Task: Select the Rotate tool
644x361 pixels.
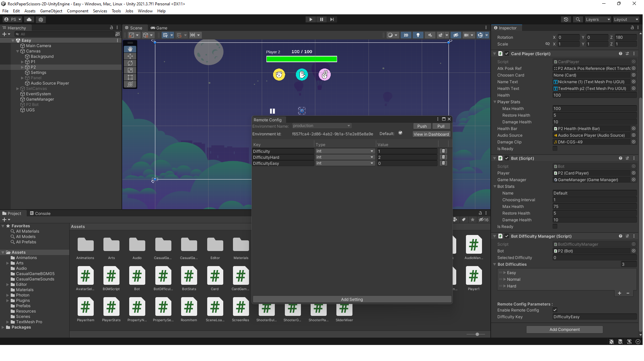Action: pyautogui.click(x=130, y=63)
